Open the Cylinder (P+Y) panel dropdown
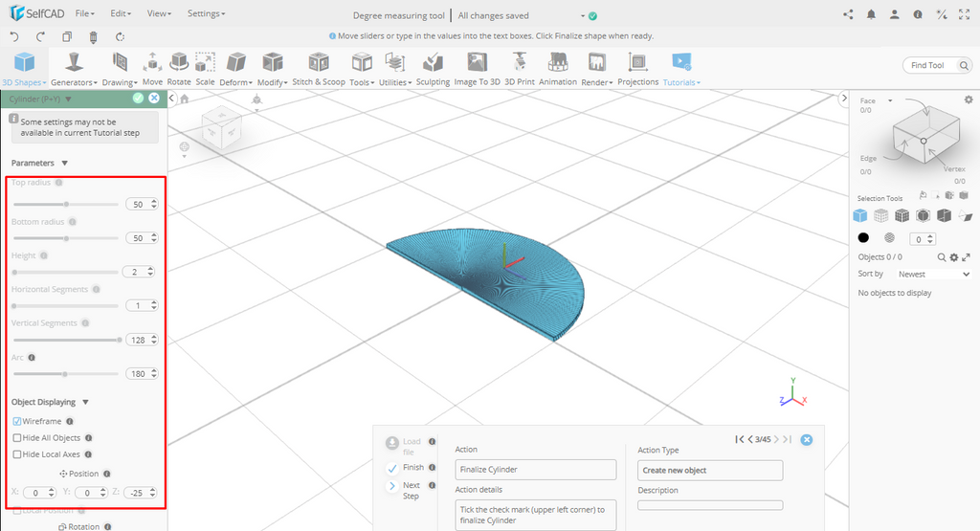Screen dimensions: 980x531 click(x=68, y=99)
